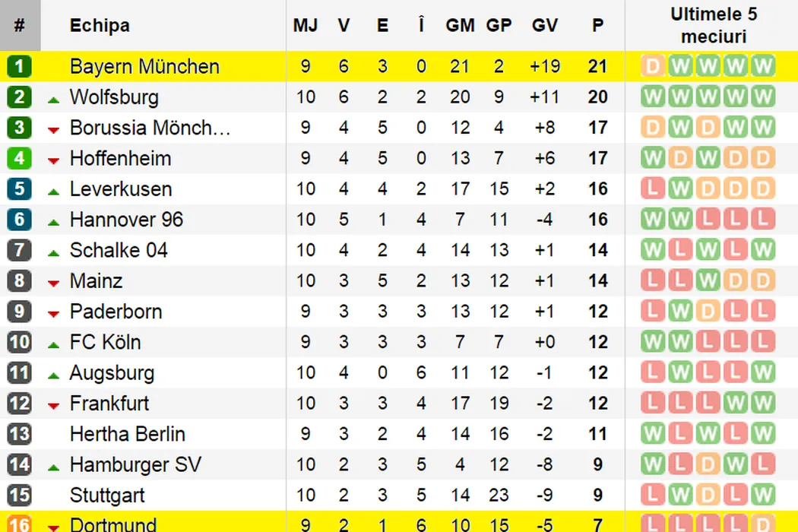Select the draw badge in Paderborn's recent form
The image size is (798, 532).
point(708,311)
